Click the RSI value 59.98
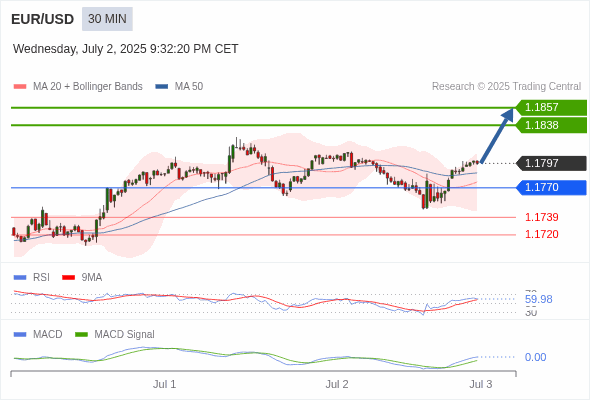Image resolution: width=590 pixels, height=400 pixels. (x=538, y=300)
